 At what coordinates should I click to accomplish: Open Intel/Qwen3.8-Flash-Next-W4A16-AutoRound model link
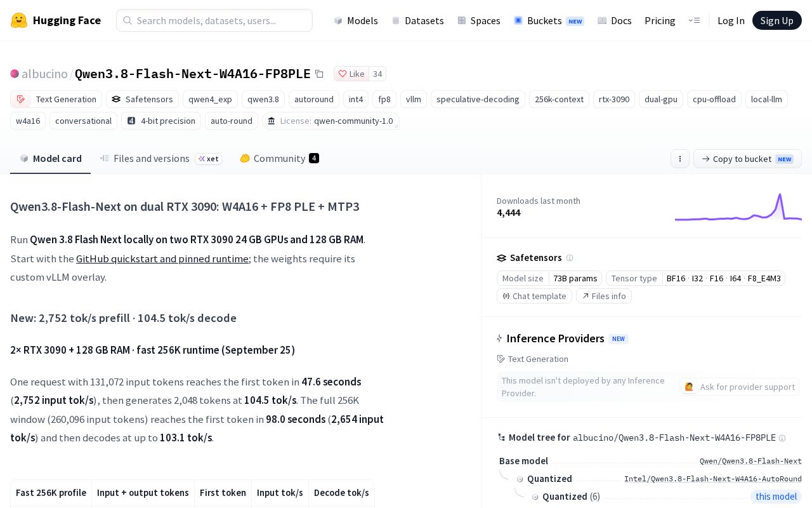[x=713, y=479]
